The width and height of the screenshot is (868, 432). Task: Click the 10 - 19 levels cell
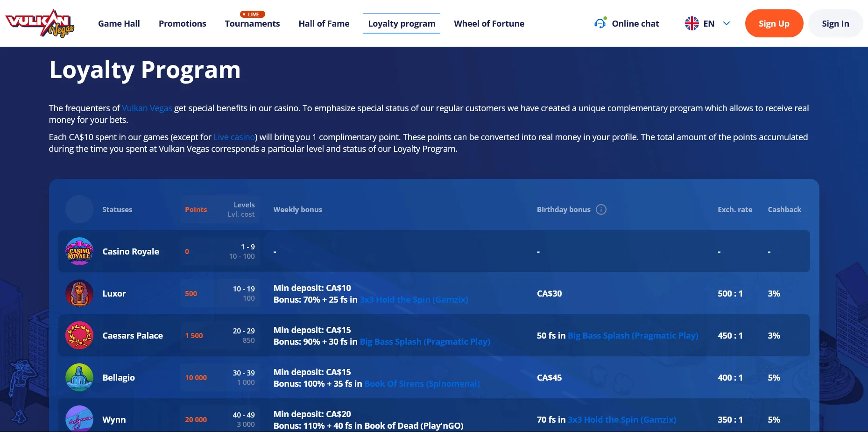[244, 289]
